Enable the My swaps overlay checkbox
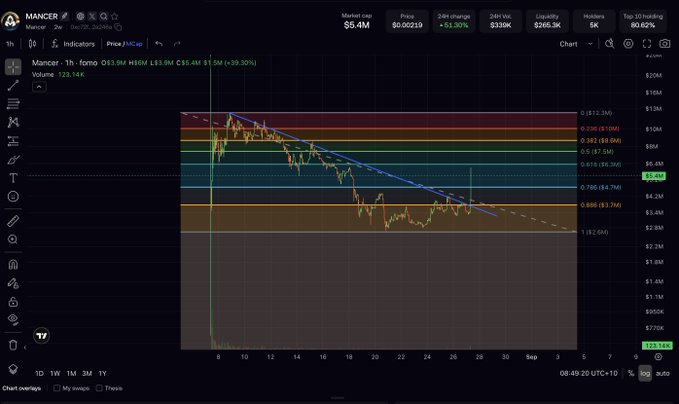Screen dimensions: 679x404 (57, 388)
